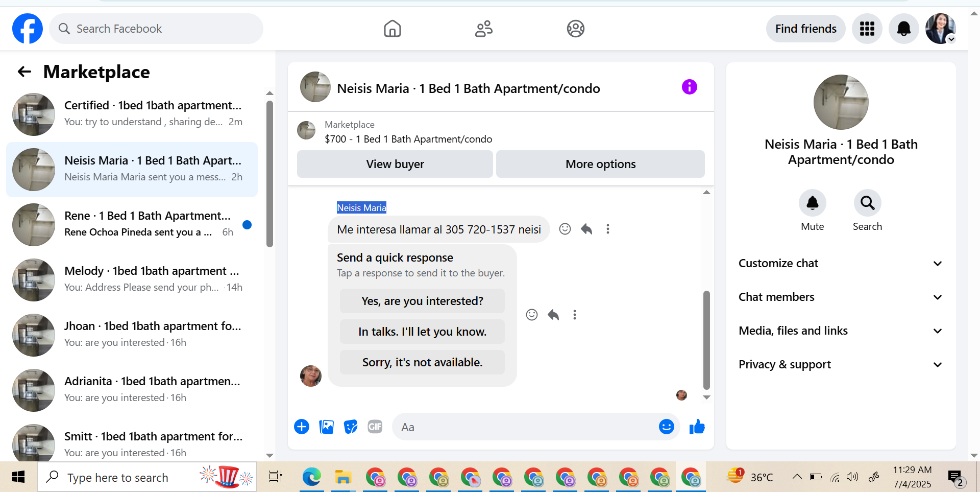The image size is (980, 492).
Task: Open the Windows Start menu
Action: tap(18, 477)
